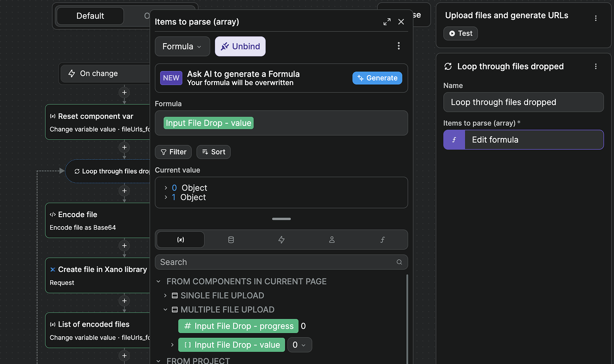The height and width of the screenshot is (364, 614).
Task: Expand the formula popup to fullscreen
Action: pyautogui.click(x=387, y=22)
